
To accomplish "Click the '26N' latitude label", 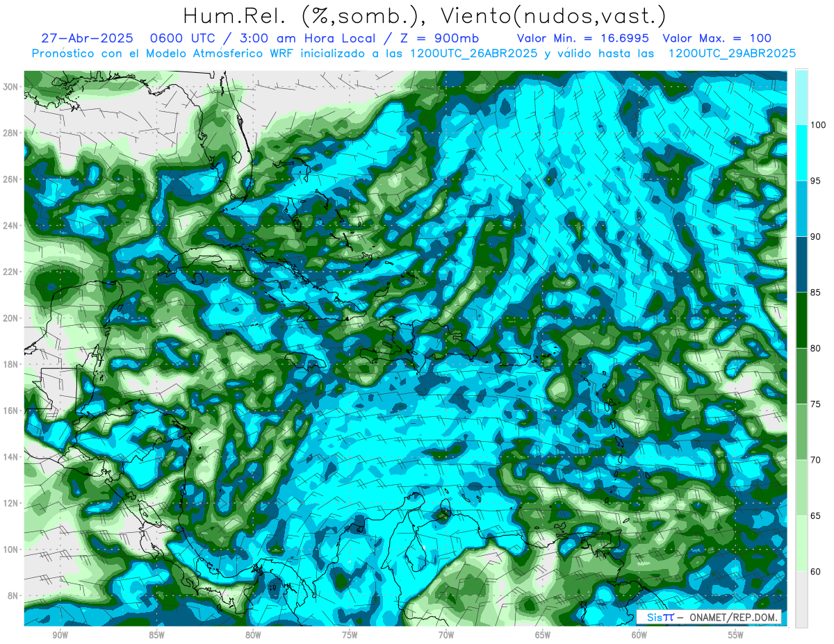I will tap(11, 179).
